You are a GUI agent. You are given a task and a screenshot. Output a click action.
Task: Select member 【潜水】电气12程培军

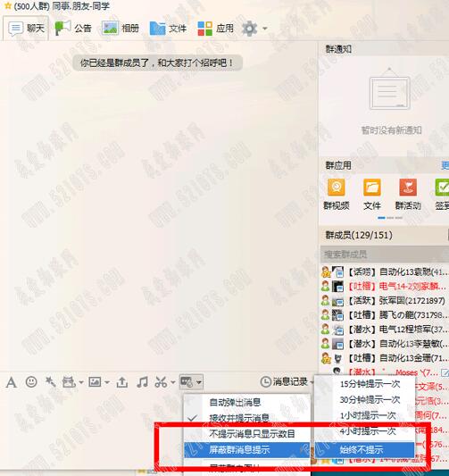coord(385,330)
